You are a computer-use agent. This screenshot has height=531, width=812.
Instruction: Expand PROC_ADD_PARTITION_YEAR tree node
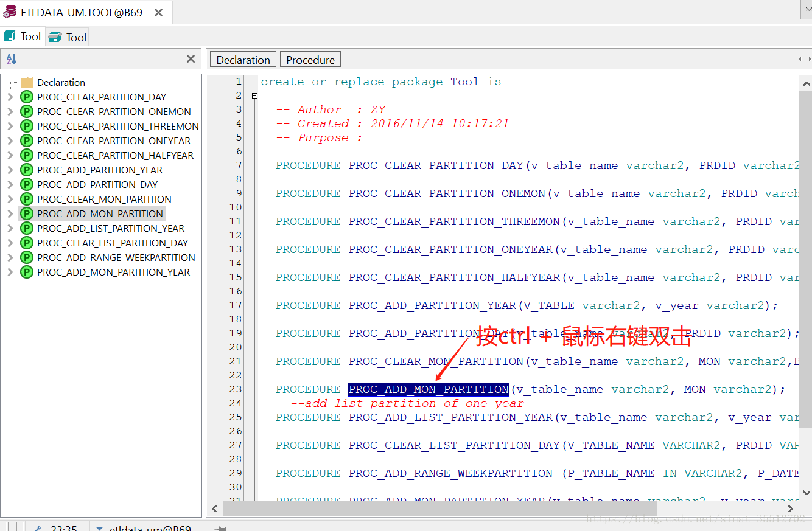point(10,170)
